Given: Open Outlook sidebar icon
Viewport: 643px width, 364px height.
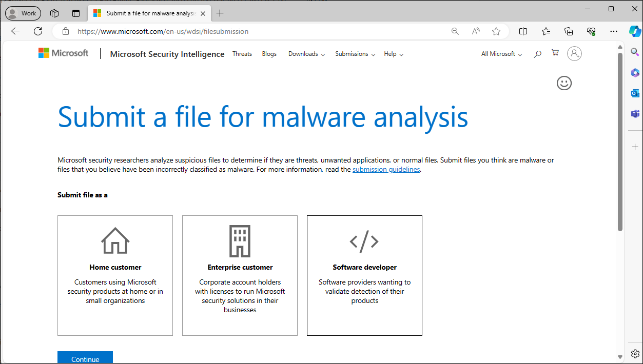Looking at the screenshot, I should click(x=635, y=93).
